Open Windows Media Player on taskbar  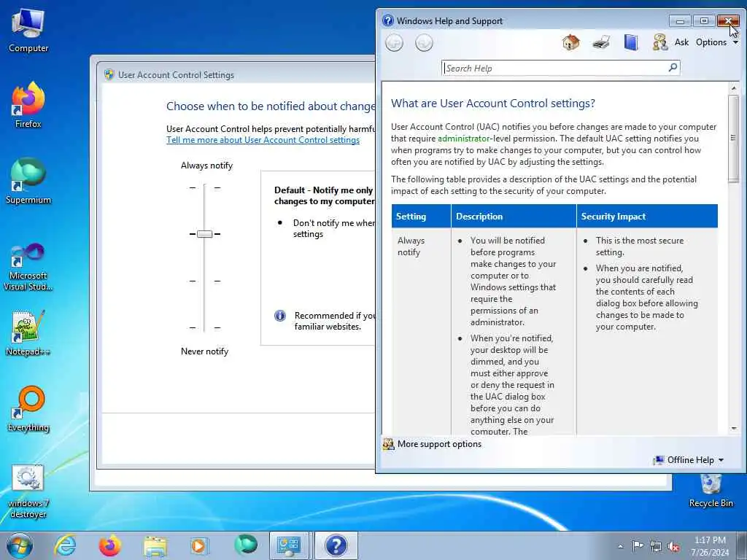198,545
